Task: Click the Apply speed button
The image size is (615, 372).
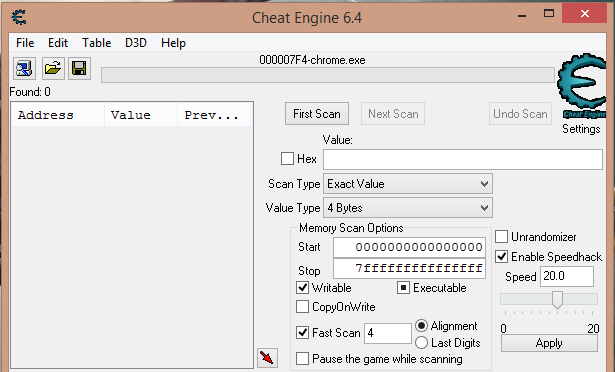Action: (x=549, y=343)
